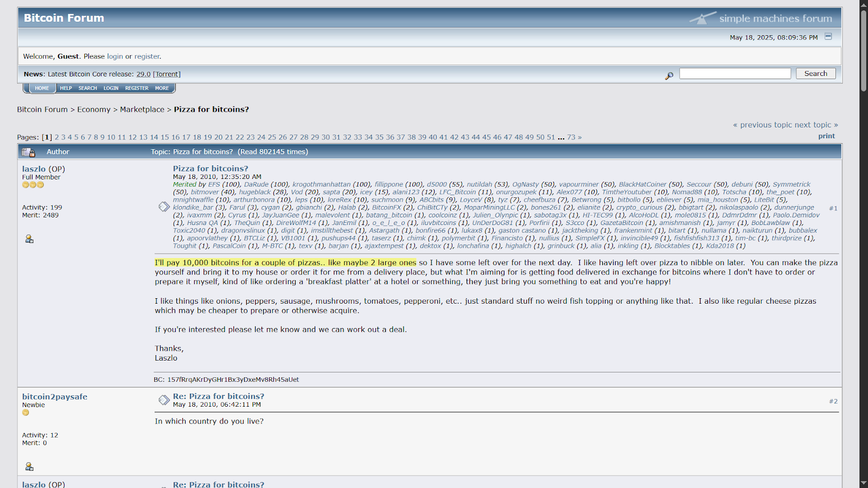This screenshot has height=488, width=868.
Task: Open the HELP menu tab
Action: pyautogui.click(x=66, y=88)
